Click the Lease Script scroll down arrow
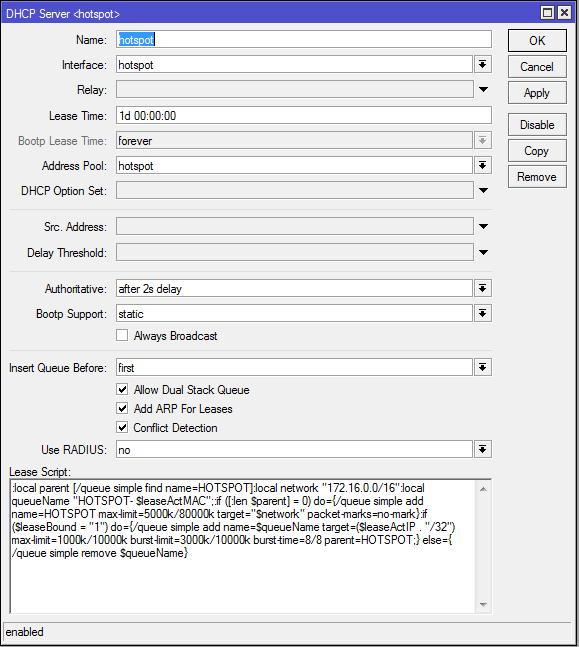This screenshot has width=579, height=647. [483, 605]
